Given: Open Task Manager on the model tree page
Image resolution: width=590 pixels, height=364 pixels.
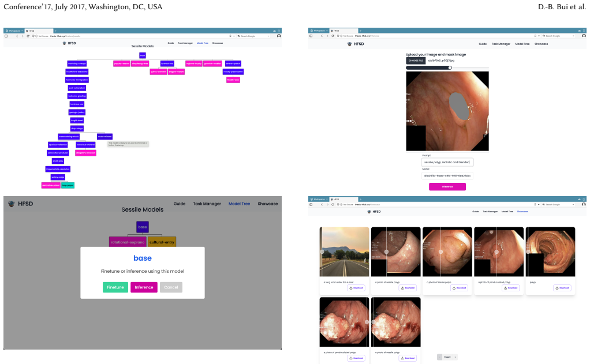Looking at the screenshot, I should coord(185,43).
